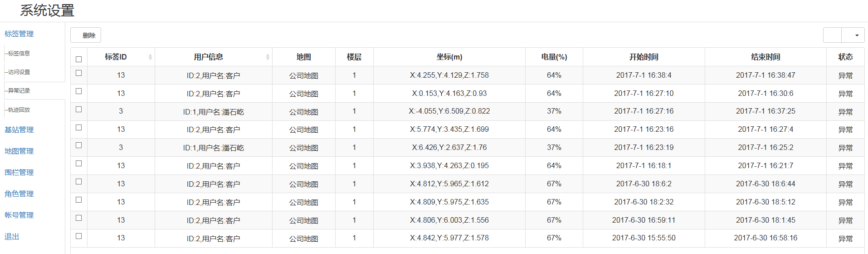
Task: Select the checkbox for row X:-4.055,Y:6.509
Action: (x=79, y=110)
